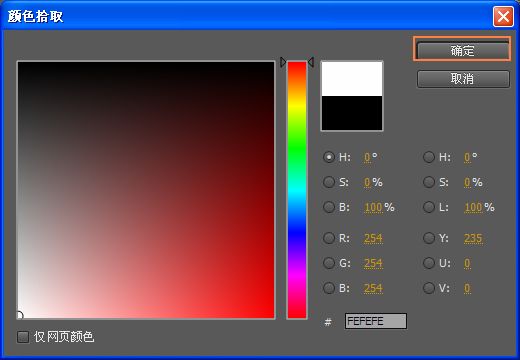The height and width of the screenshot is (360, 520).
Task: Click the white new color swatch
Action: (x=352, y=79)
